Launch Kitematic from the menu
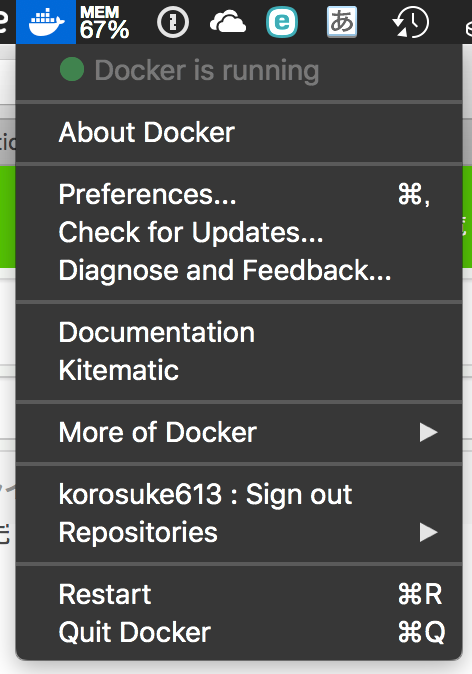 pos(239,370)
